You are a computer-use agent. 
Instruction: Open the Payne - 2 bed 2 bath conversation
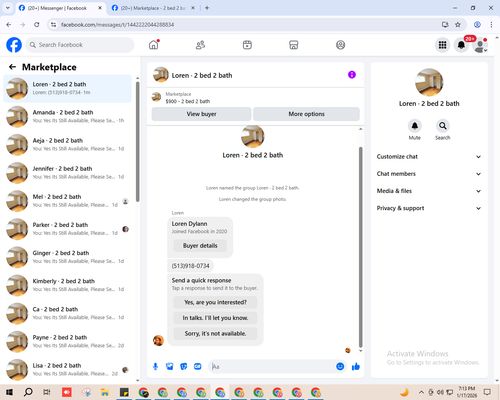click(x=67, y=341)
